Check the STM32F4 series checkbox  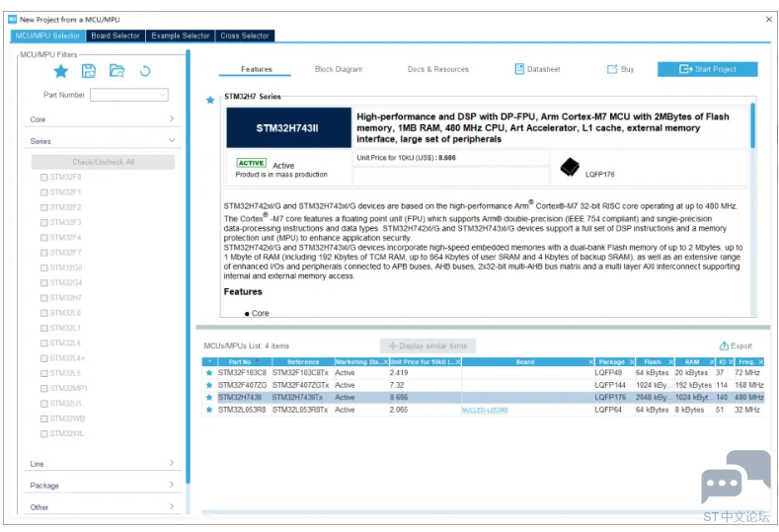tap(44, 238)
